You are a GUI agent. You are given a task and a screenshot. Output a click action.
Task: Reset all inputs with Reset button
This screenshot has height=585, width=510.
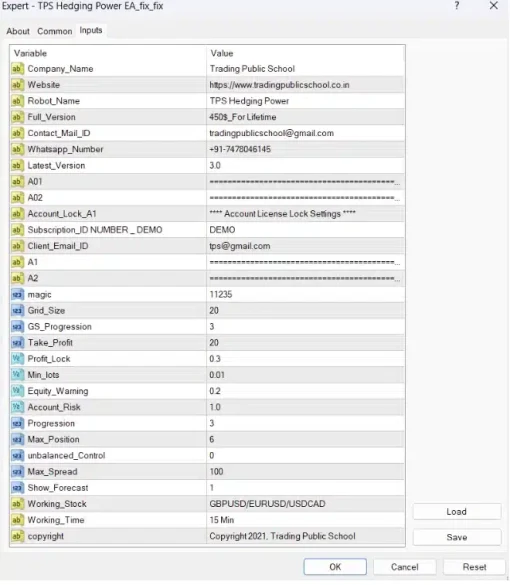tap(474, 567)
